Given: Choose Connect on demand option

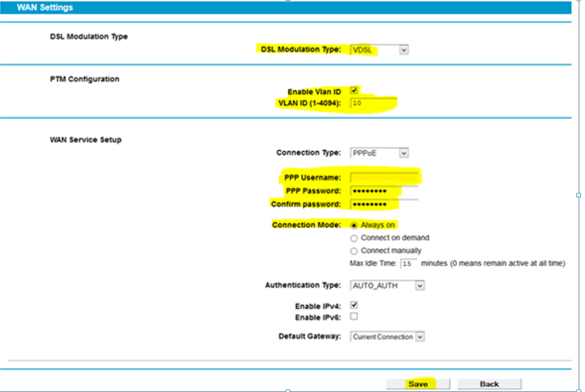Looking at the screenshot, I should tap(354, 238).
